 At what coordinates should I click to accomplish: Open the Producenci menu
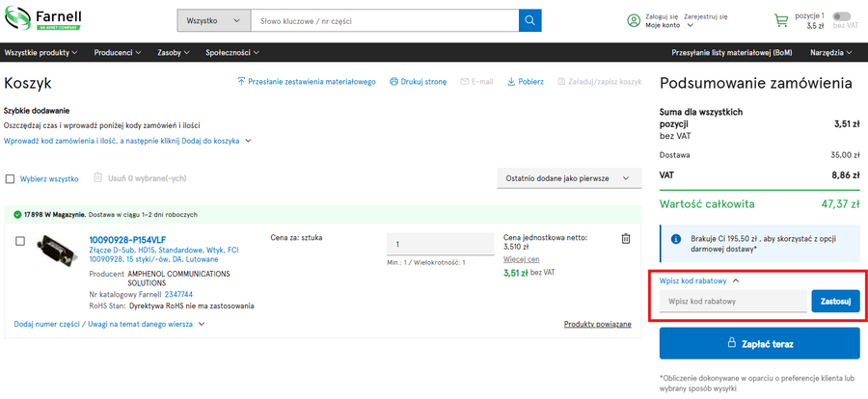pos(118,52)
